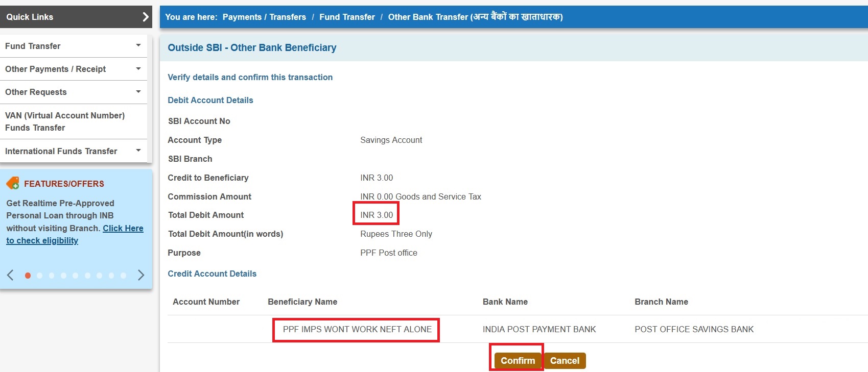Open the Click Here eligibility link
The width and height of the screenshot is (868, 372).
(123, 228)
